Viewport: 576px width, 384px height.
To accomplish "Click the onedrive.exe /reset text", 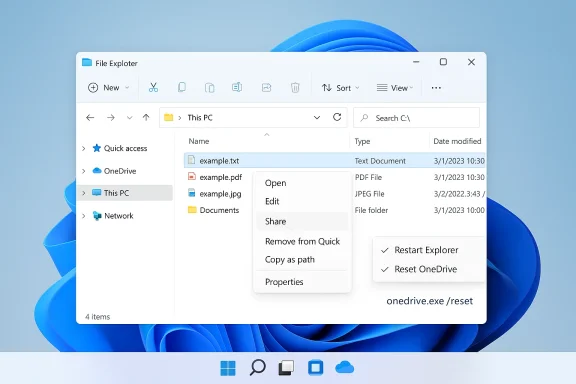I will pos(429,301).
